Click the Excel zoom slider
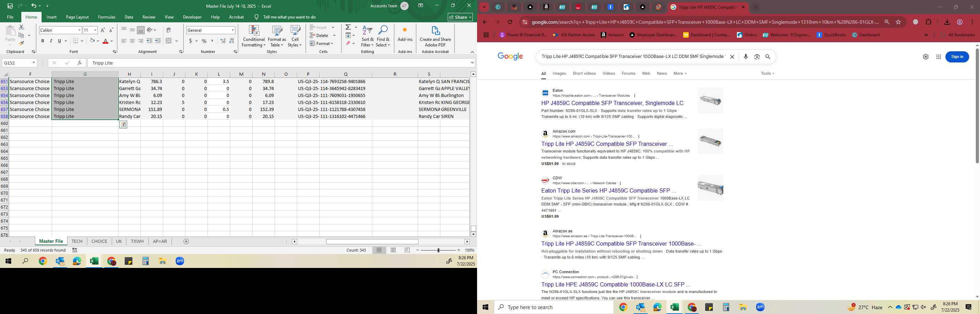The width and height of the screenshot is (980, 314). point(438,250)
